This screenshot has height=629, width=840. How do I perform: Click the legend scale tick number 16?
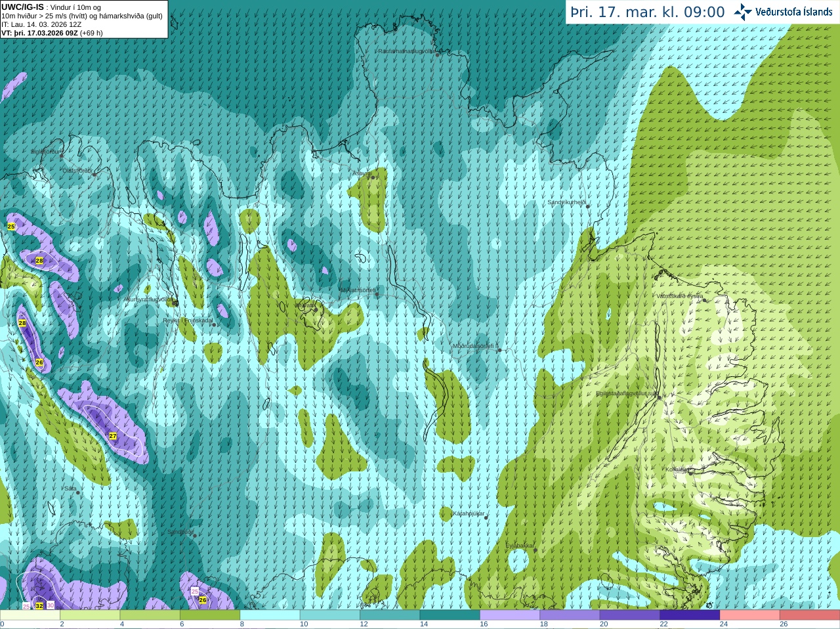[x=484, y=624]
